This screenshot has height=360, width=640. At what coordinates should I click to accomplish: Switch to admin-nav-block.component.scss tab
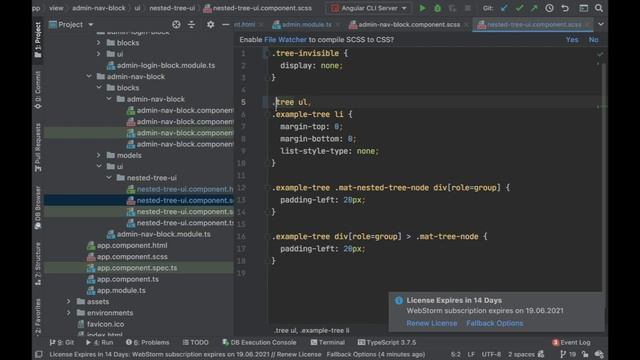409,24
